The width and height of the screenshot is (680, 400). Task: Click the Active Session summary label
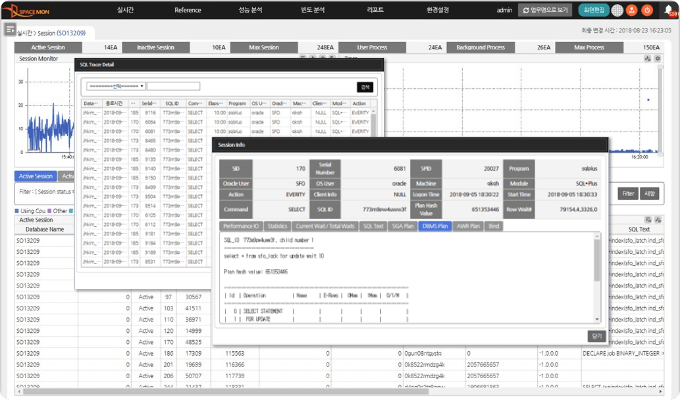tap(48, 47)
